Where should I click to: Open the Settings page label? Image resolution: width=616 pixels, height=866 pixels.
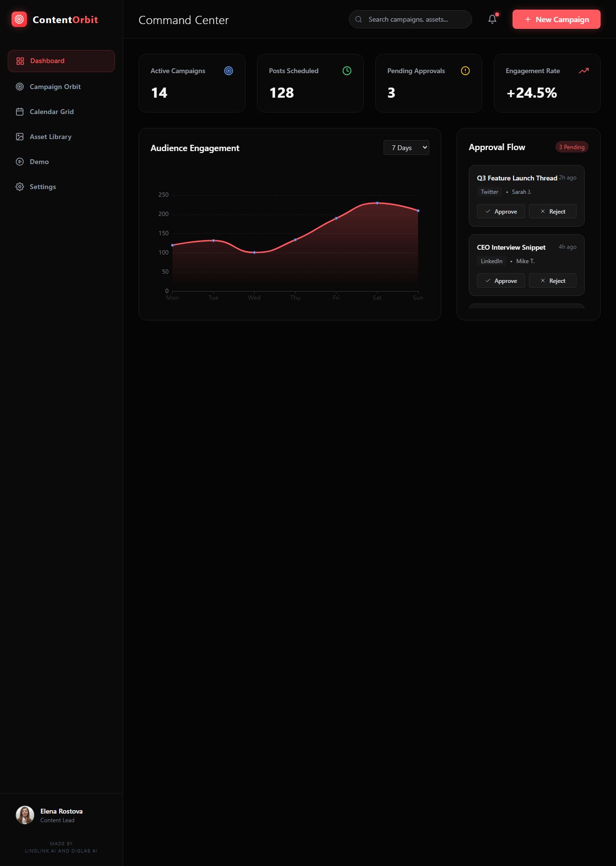click(43, 187)
